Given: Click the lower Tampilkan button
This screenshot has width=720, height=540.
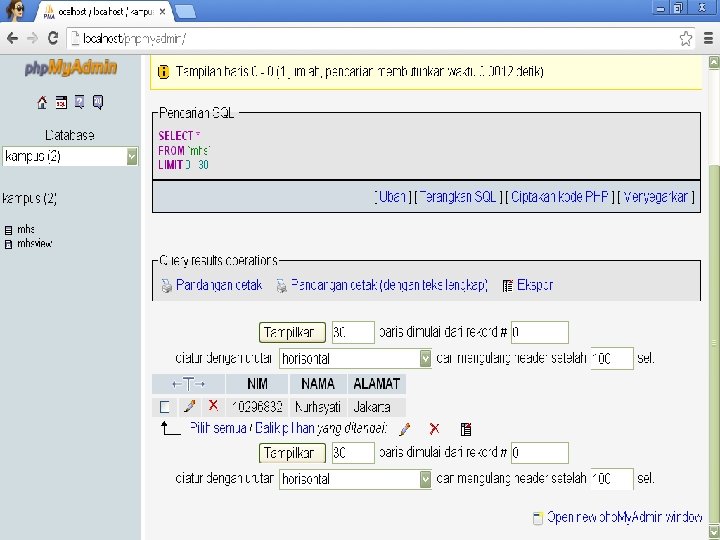Looking at the screenshot, I should coord(292,453).
